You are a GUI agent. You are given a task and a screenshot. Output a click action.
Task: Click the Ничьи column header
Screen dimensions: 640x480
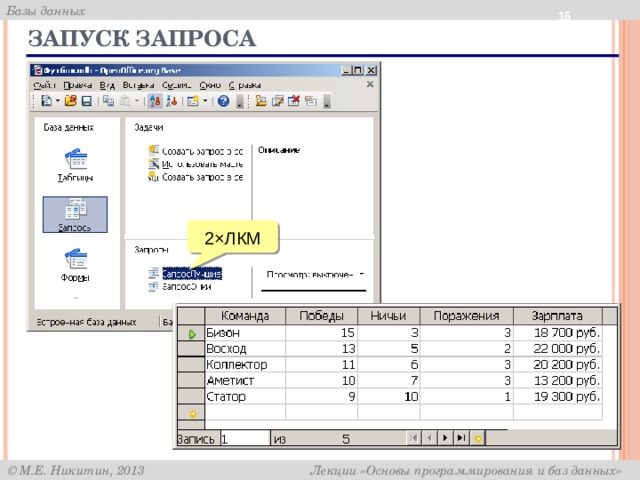[x=388, y=316]
